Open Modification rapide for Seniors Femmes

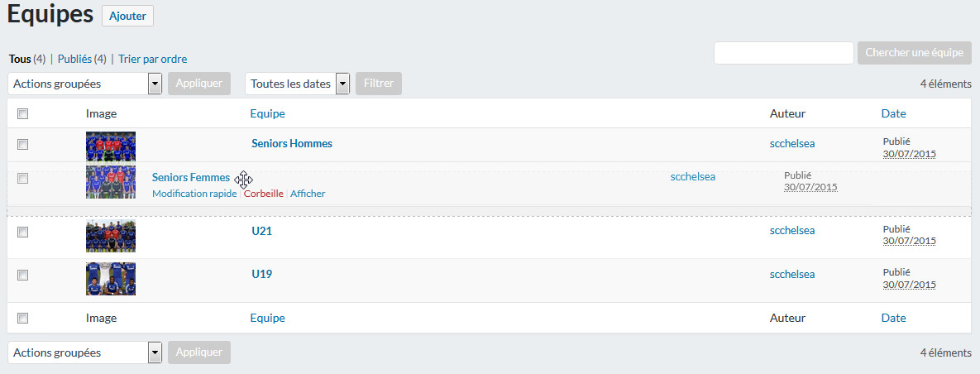tap(194, 194)
